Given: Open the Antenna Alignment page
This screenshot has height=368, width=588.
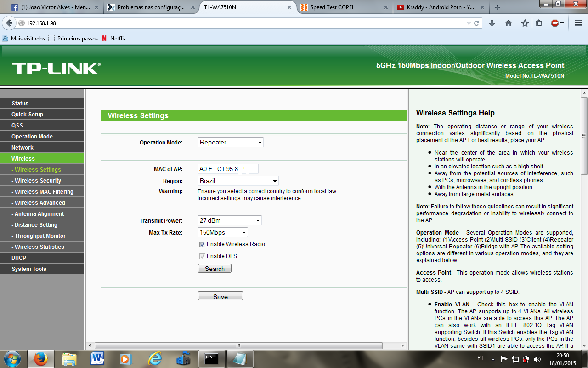Looking at the screenshot, I should coord(42,214).
